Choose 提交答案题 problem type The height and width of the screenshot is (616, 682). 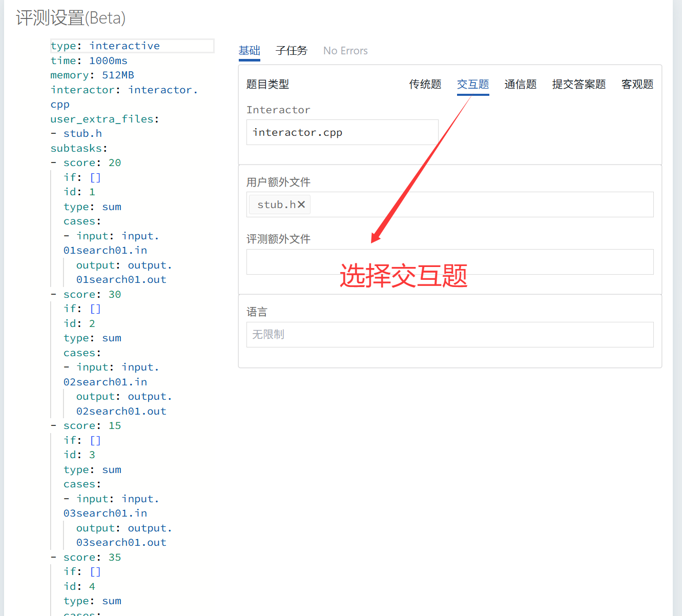tap(578, 85)
